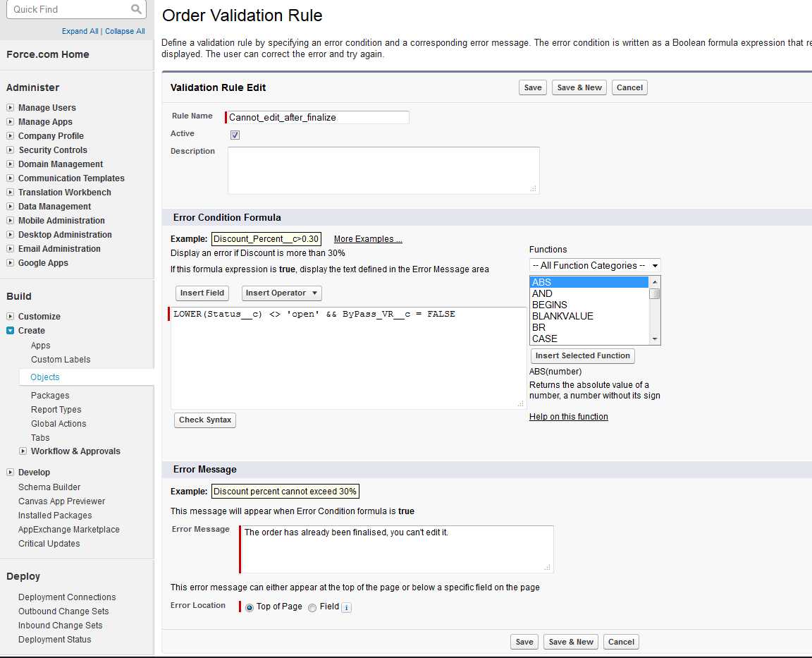Viewport: 812px width, 658px height.
Task: Click top Save button
Action: click(x=532, y=87)
